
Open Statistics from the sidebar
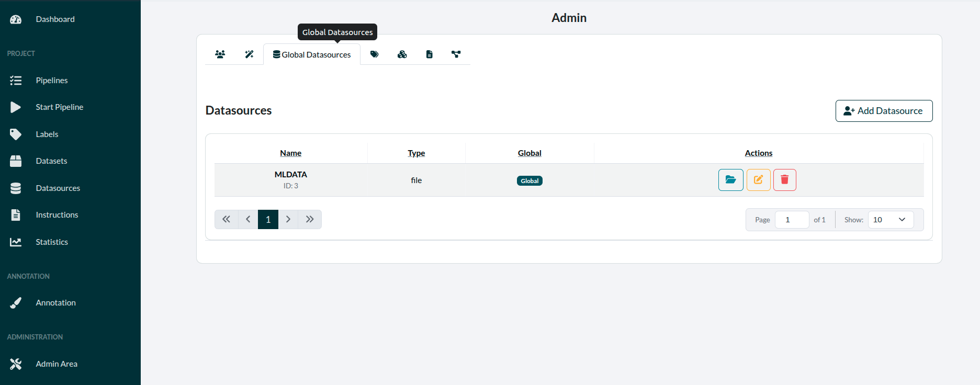(x=52, y=242)
